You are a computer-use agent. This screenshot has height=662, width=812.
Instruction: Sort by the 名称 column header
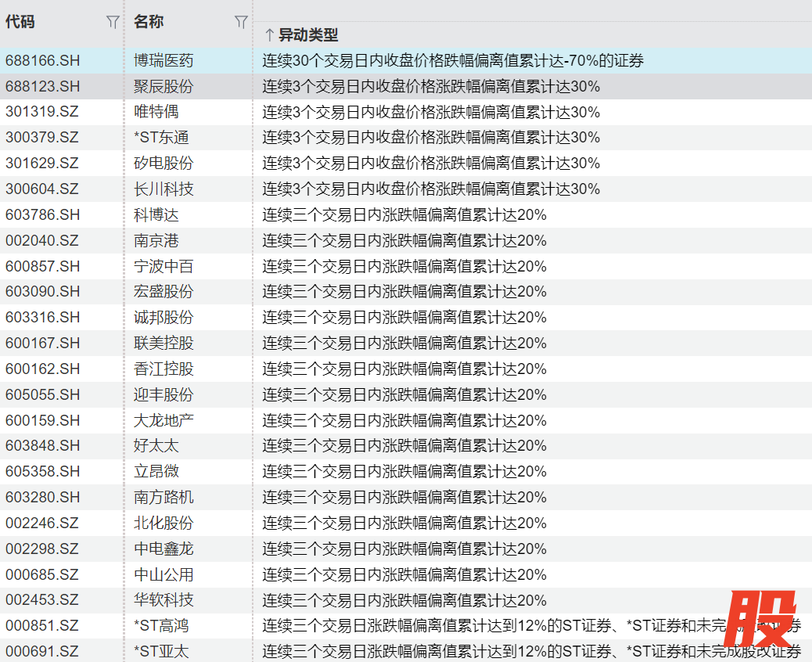pyautogui.click(x=149, y=22)
